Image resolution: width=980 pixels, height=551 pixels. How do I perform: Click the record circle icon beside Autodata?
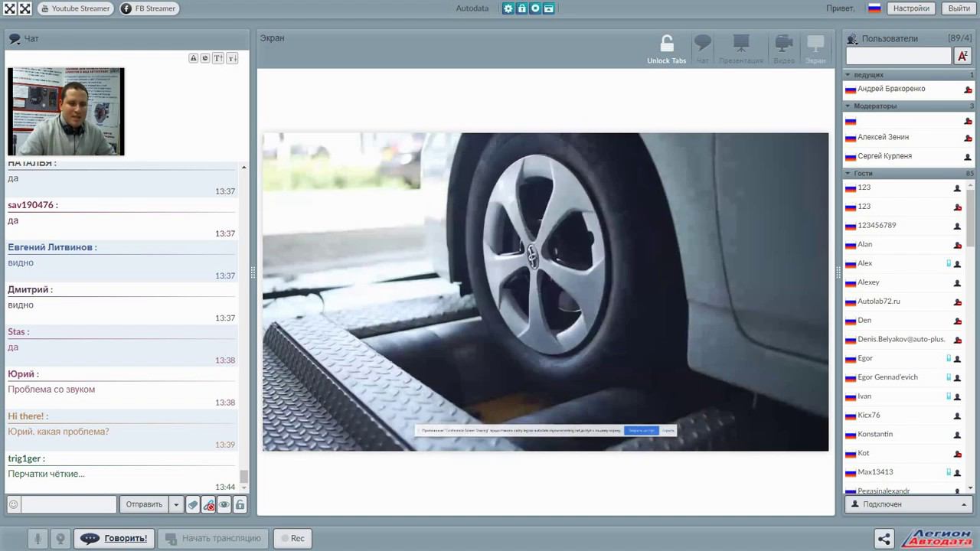[535, 8]
